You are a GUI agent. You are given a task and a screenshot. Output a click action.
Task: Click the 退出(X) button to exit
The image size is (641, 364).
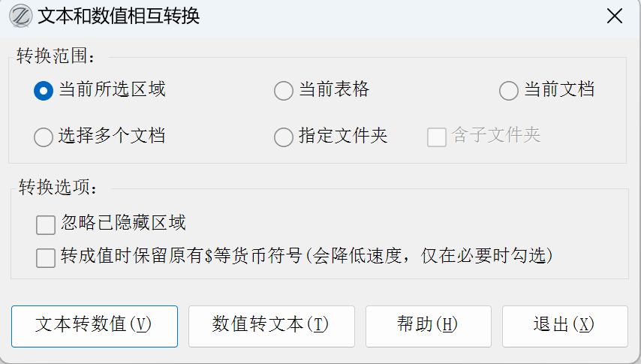click(x=564, y=326)
